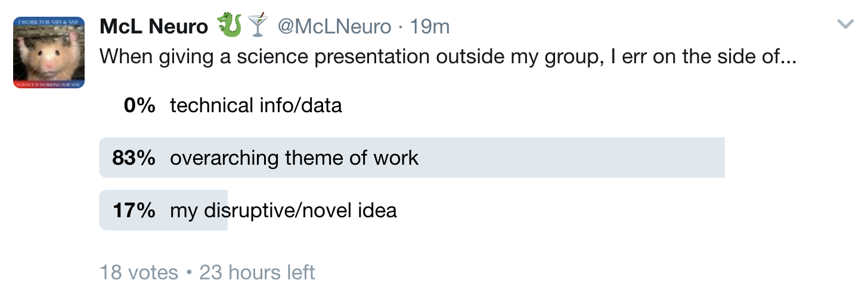Screen dimensions: 868x308
Task: Click the science presentation tweet text
Action: 447,57
